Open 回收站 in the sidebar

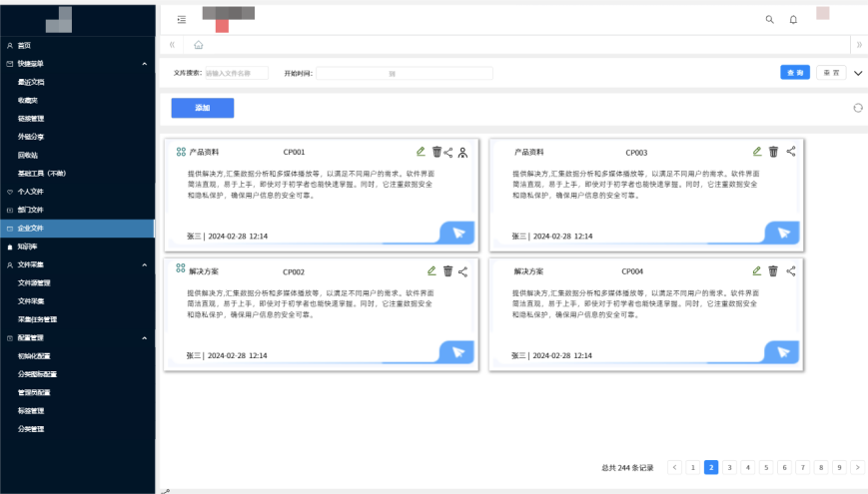28,155
